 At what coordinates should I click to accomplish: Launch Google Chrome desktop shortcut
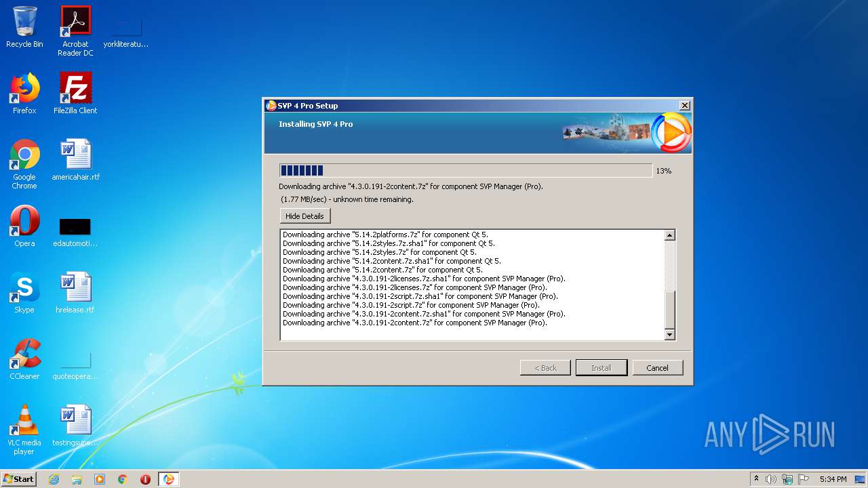pyautogui.click(x=24, y=164)
